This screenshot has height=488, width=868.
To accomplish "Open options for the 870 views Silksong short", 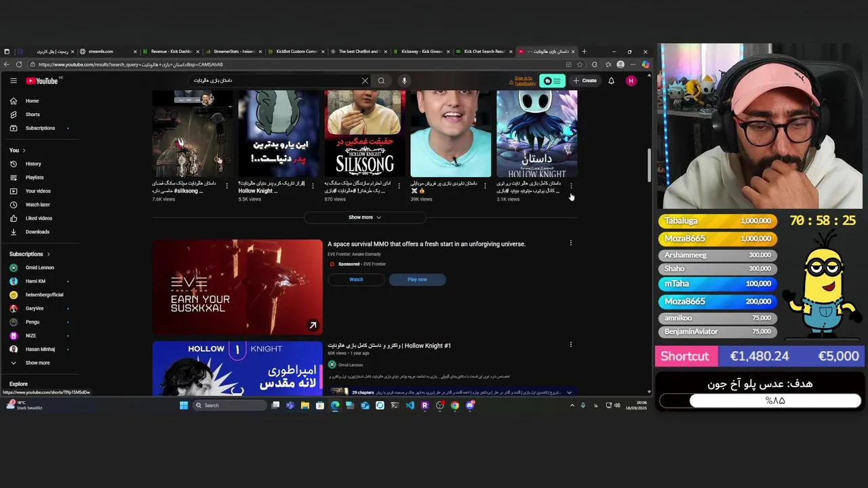I will [x=399, y=186].
